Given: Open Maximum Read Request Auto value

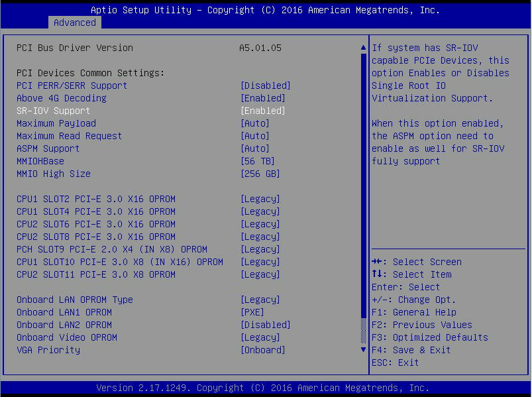Looking at the screenshot, I should 255,136.
